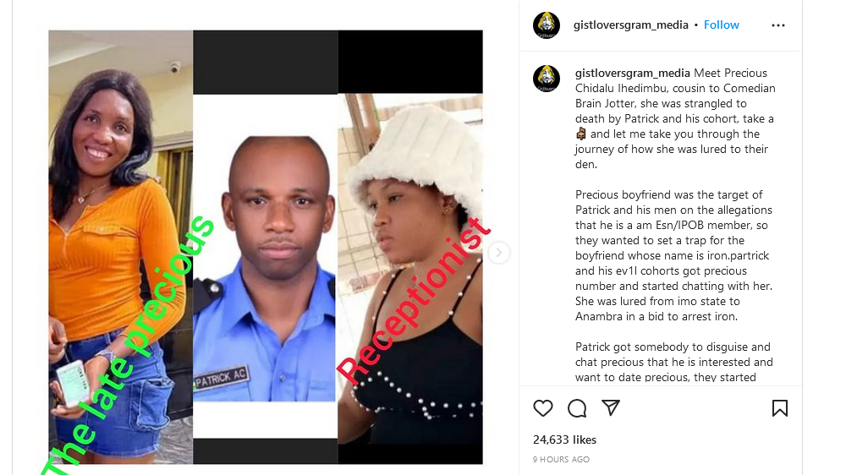Click the chair emoji in the caption
The width and height of the screenshot is (868, 475).
(580, 134)
